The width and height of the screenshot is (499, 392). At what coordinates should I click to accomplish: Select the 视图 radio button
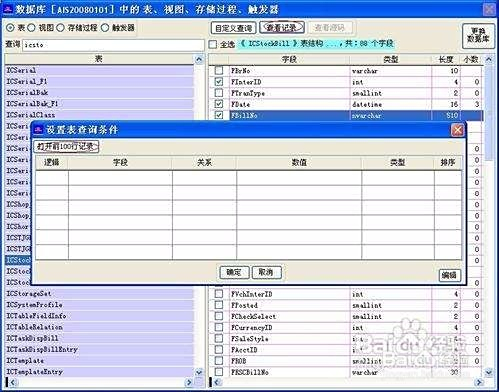click(x=32, y=28)
